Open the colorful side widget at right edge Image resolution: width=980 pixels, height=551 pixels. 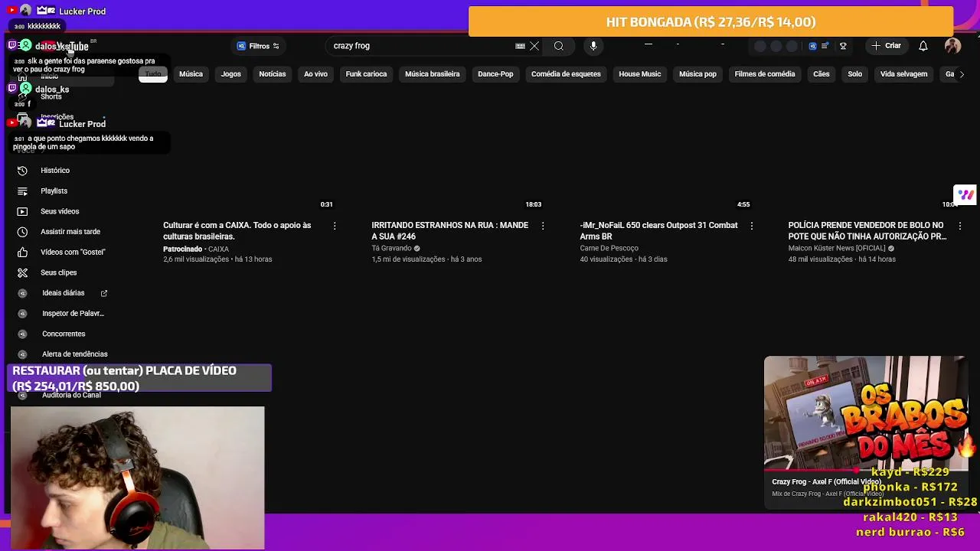tap(966, 195)
